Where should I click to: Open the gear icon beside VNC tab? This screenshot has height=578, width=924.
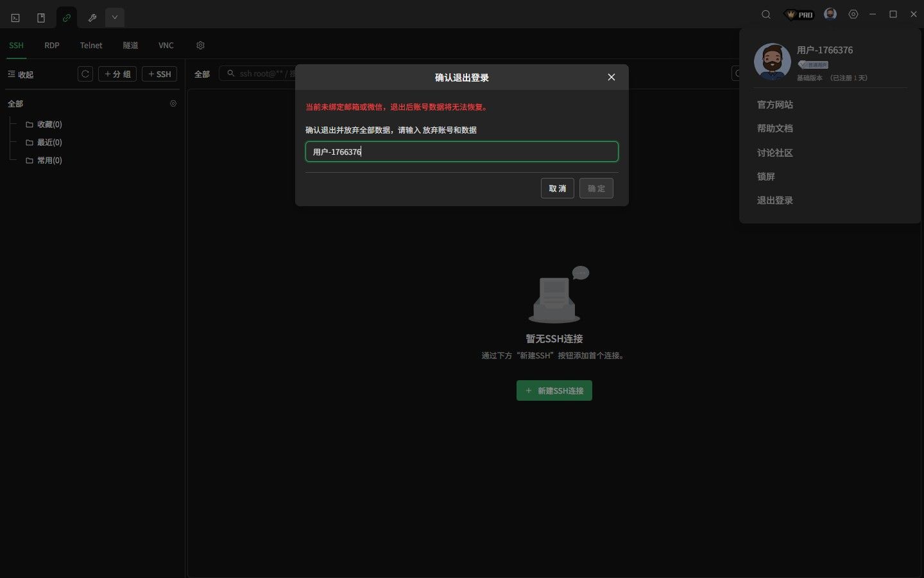tap(200, 46)
